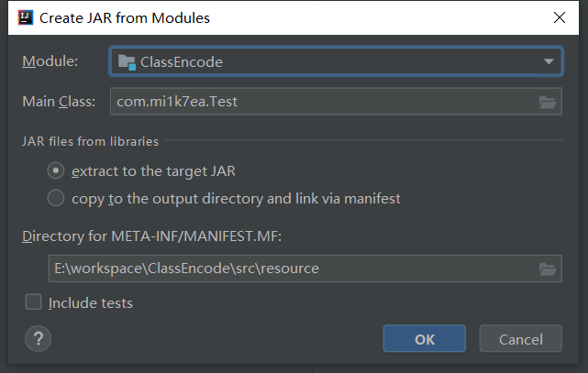
Task: Click the ClassEncode module folder icon
Action: click(127, 62)
